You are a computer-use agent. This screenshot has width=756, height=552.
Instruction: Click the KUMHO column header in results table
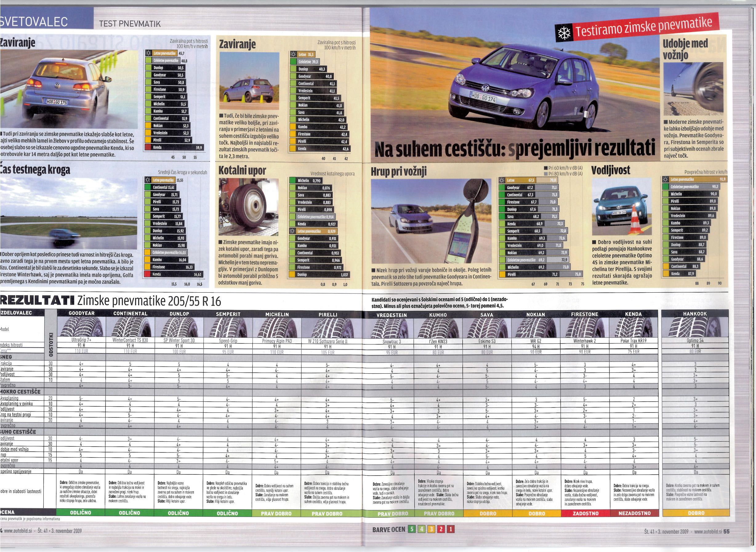pos(438,315)
